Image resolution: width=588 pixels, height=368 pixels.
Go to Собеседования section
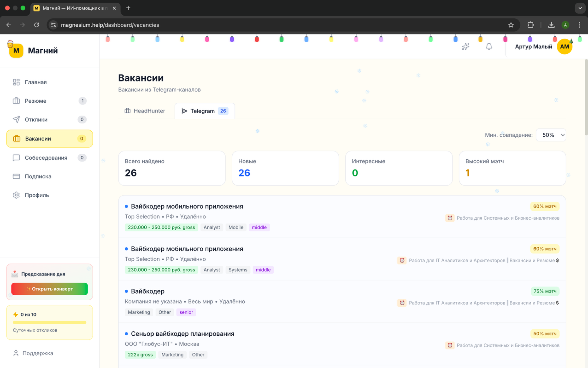[x=46, y=158]
